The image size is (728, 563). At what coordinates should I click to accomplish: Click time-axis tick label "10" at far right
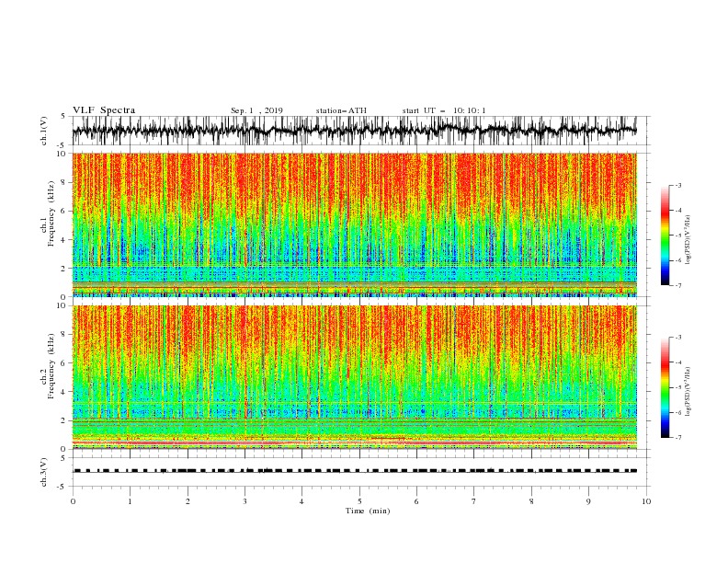tap(646, 501)
